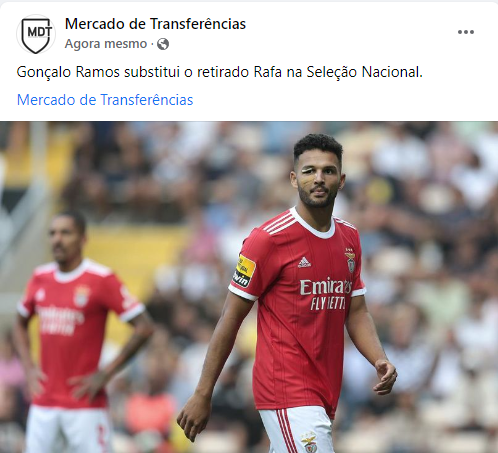Click the blurred background player in red

coord(72,330)
